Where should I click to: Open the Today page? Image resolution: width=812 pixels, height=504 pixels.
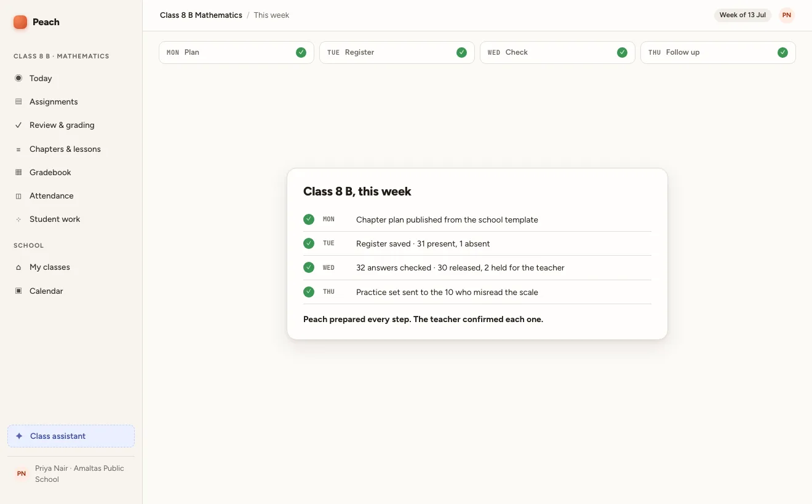coord(71,78)
